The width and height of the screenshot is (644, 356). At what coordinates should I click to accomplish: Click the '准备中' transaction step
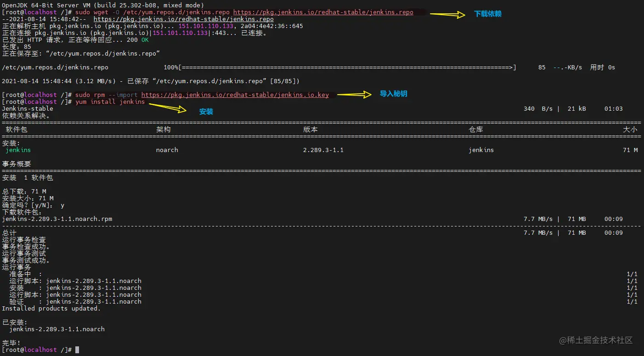pos(20,274)
